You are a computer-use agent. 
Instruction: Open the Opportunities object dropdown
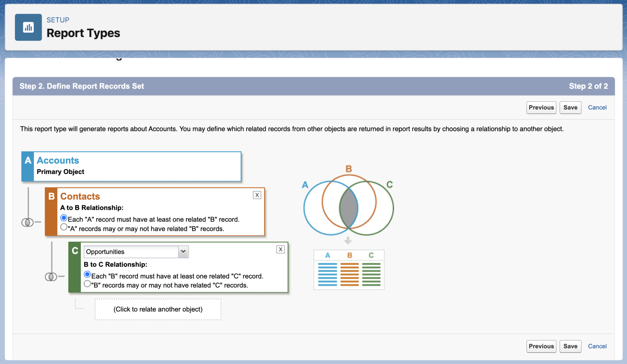pyautogui.click(x=183, y=251)
